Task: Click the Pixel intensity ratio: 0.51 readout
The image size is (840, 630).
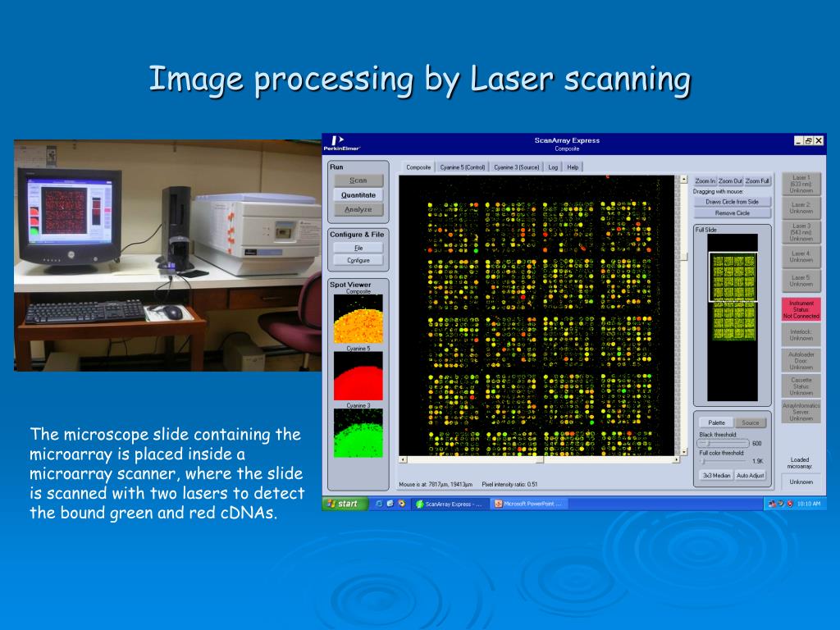Action: coord(509,484)
